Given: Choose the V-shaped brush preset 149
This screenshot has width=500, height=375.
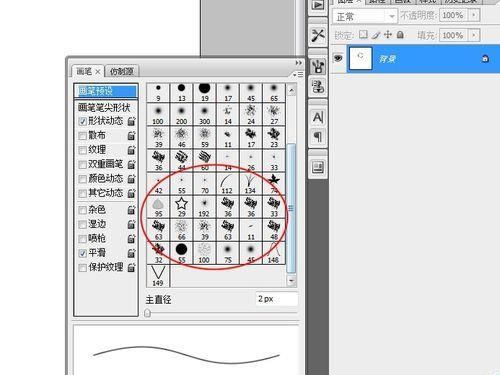Looking at the screenshot, I should click(158, 276).
